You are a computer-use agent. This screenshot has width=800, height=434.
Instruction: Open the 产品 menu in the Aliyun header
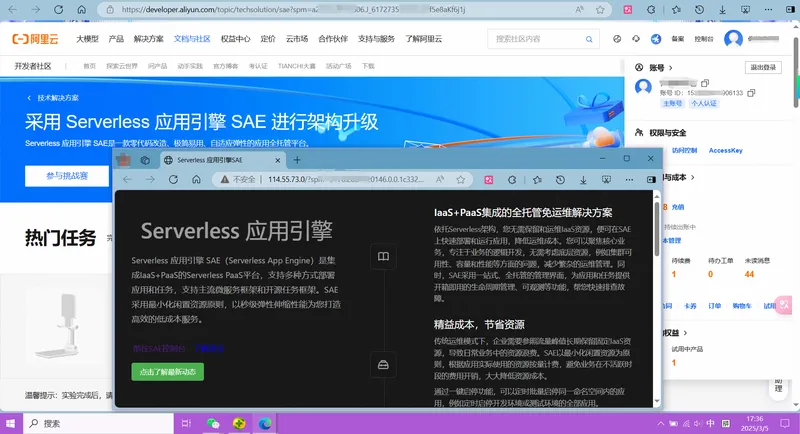116,39
